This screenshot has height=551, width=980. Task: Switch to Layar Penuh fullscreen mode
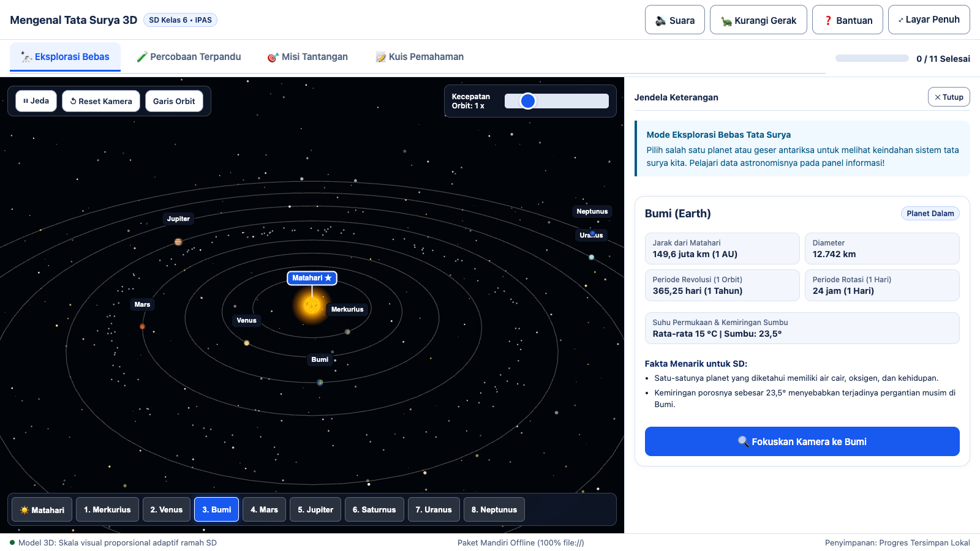tap(929, 20)
